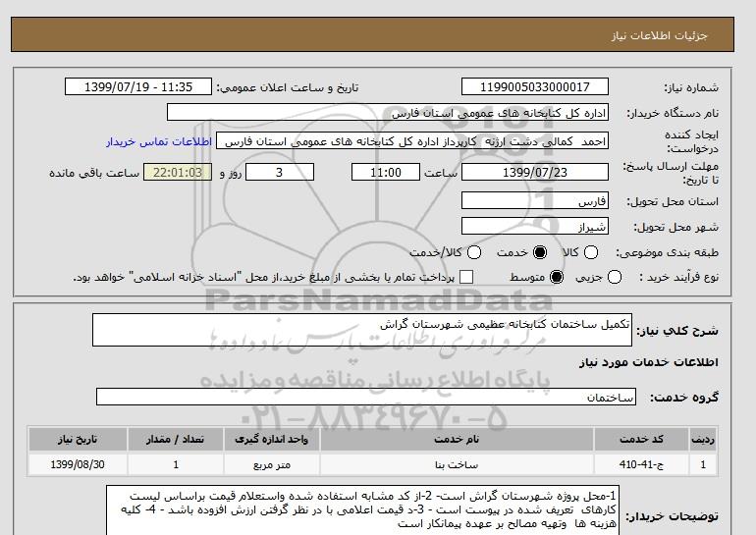Click unit cell متر مربع
Viewport: 756px width, 535px height.
pyautogui.click(x=271, y=464)
